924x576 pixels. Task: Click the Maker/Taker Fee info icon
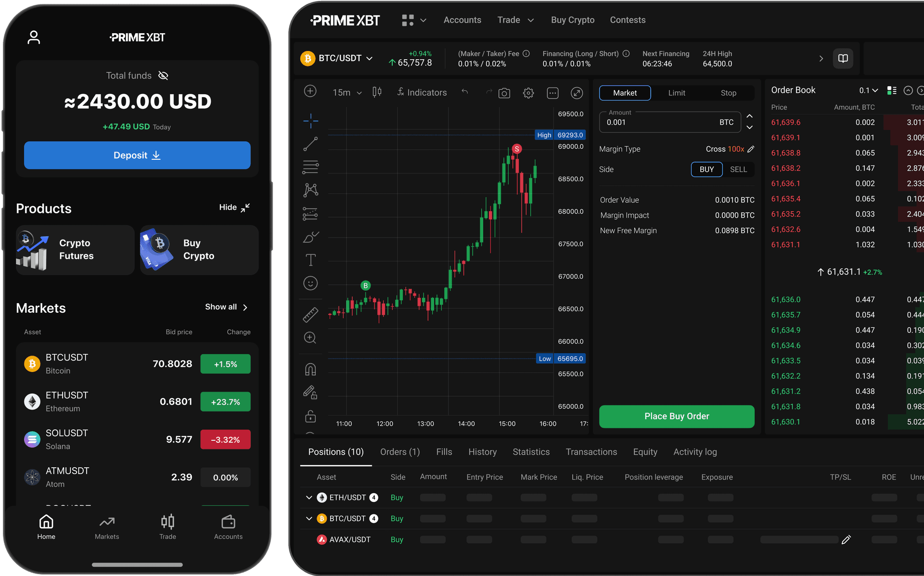(x=526, y=53)
